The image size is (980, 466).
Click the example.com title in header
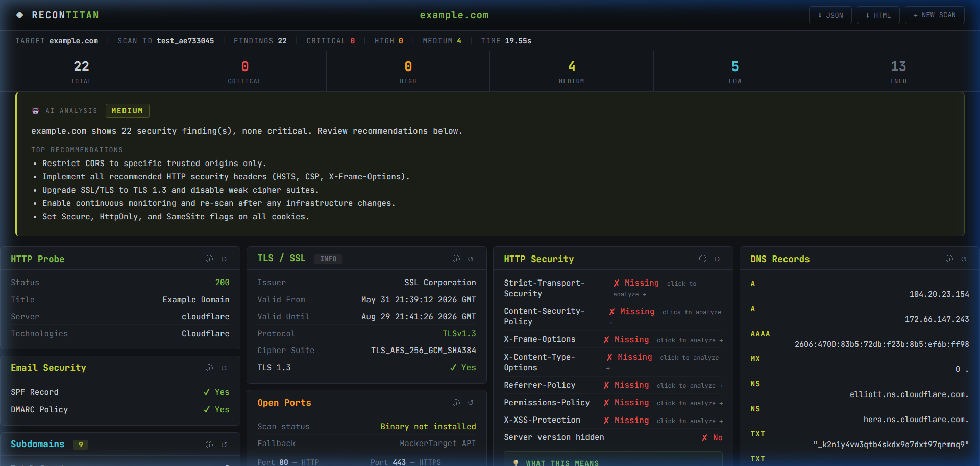coord(454,15)
